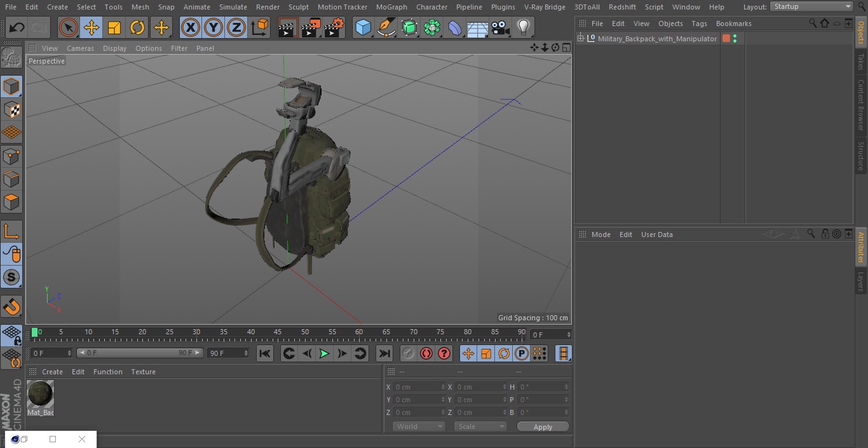Toggle object layer color swatch

(x=726, y=39)
